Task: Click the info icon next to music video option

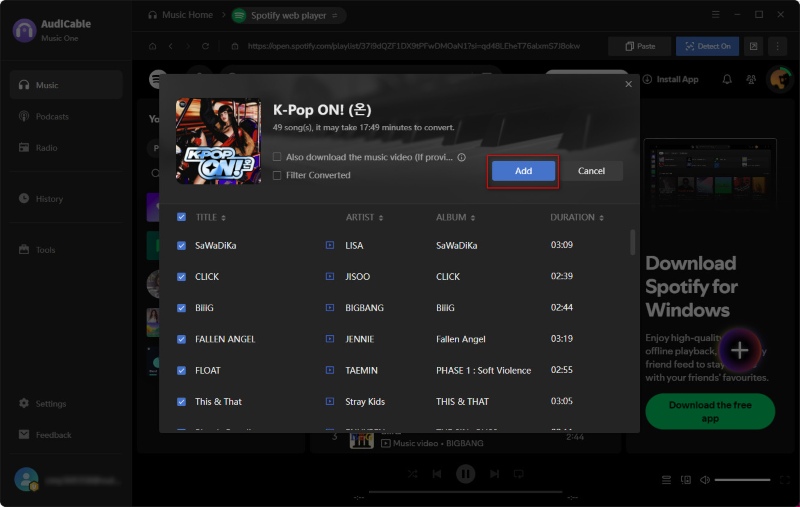Action: pos(462,157)
